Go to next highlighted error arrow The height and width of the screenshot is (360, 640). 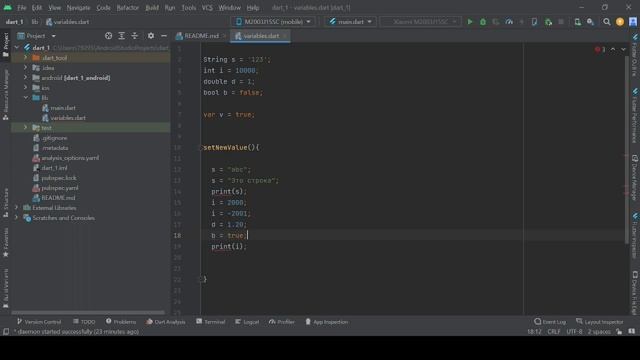point(623,49)
